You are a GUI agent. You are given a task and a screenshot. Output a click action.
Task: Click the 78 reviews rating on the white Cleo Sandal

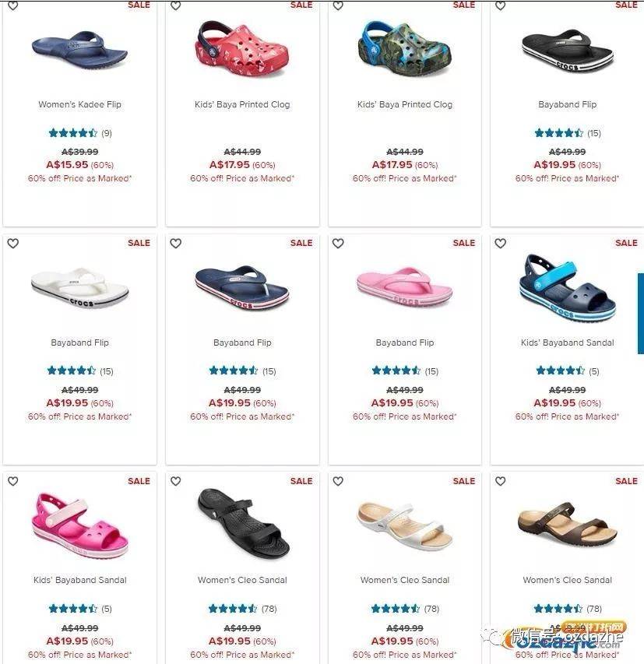click(405, 609)
